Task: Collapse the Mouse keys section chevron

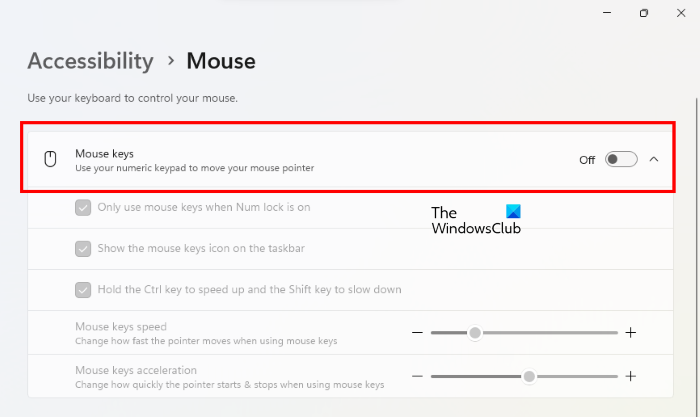Action: point(654,159)
